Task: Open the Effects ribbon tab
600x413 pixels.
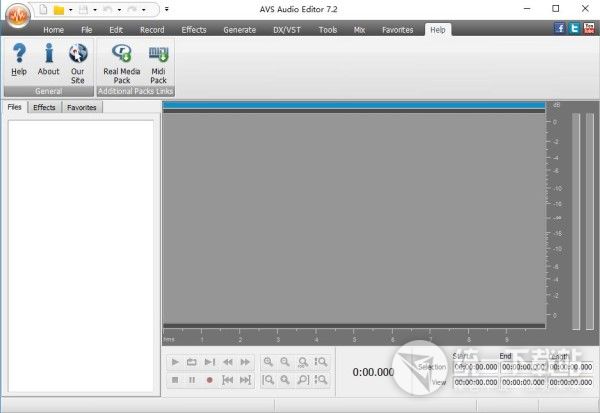Action: [x=194, y=29]
